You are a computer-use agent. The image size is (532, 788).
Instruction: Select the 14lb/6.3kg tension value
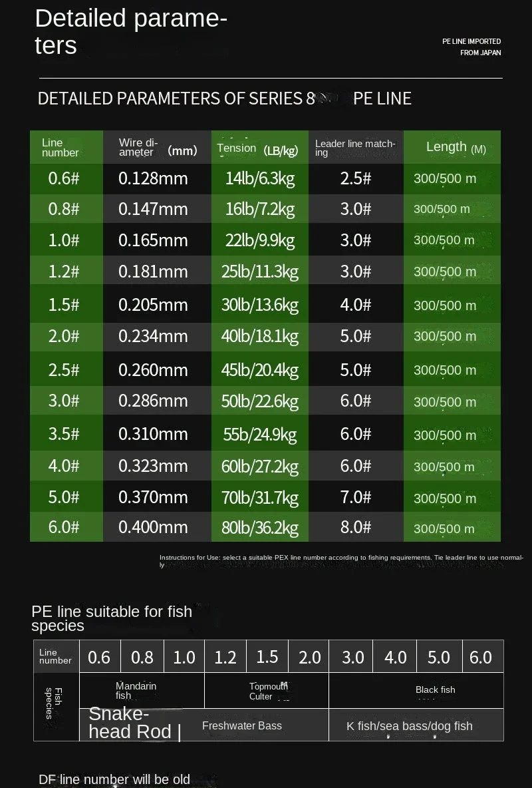pos(259,178)
